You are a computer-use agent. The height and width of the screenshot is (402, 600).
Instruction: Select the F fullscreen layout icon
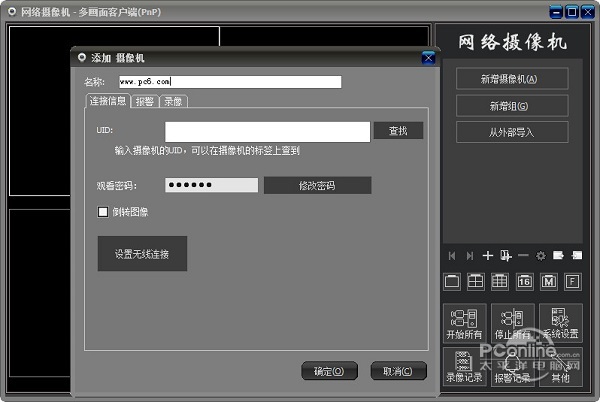[x=572, y=282]
